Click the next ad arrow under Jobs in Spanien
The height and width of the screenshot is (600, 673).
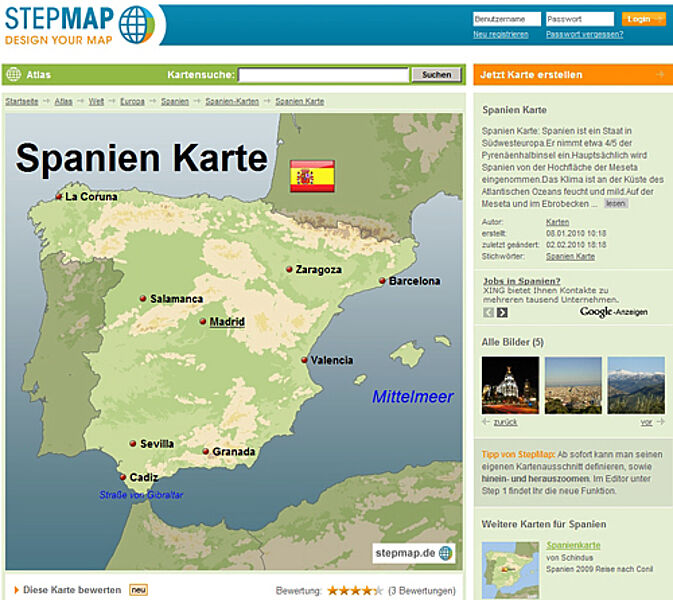tap(502, 313)
